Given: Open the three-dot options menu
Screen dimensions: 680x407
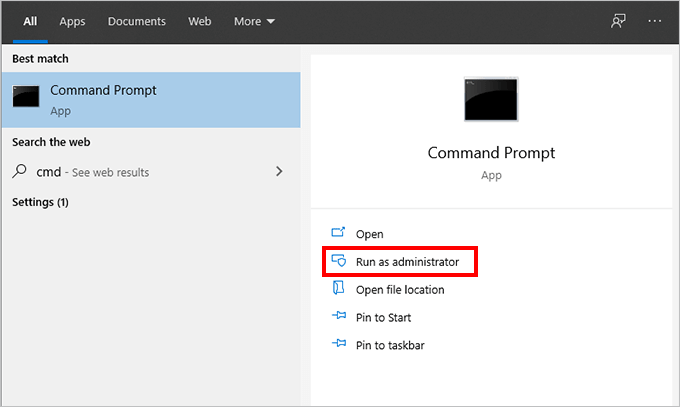Looking at the screenshot, I should point(654,21).
